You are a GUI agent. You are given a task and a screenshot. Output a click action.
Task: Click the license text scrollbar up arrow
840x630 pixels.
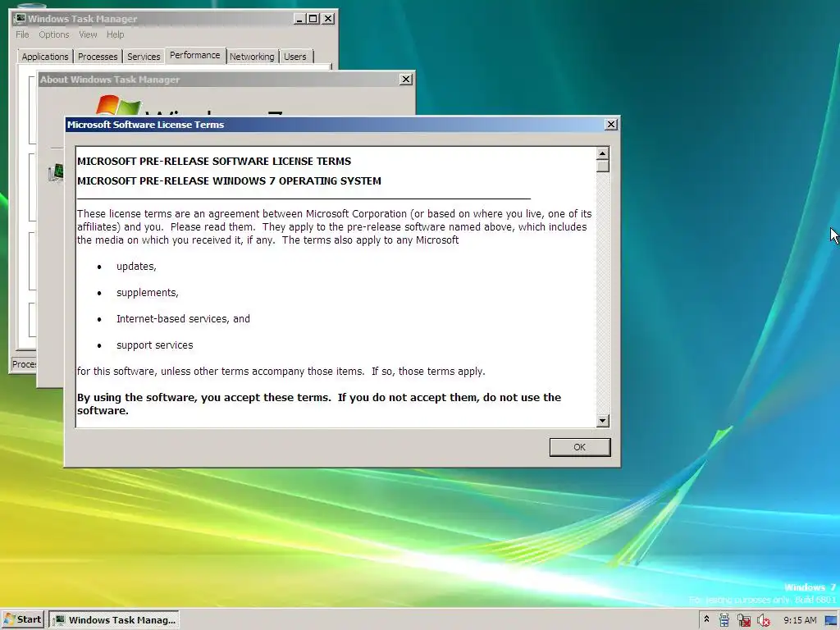pyautogui.click(x=603, y=153)
